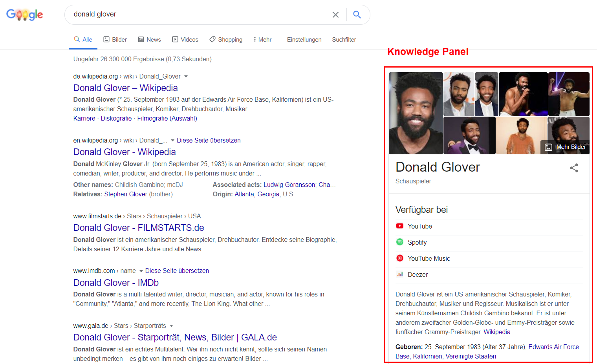The image size is (597, 364).
Task: Open the GALA.de Starporträt result
Action: [x=175, y=337]
